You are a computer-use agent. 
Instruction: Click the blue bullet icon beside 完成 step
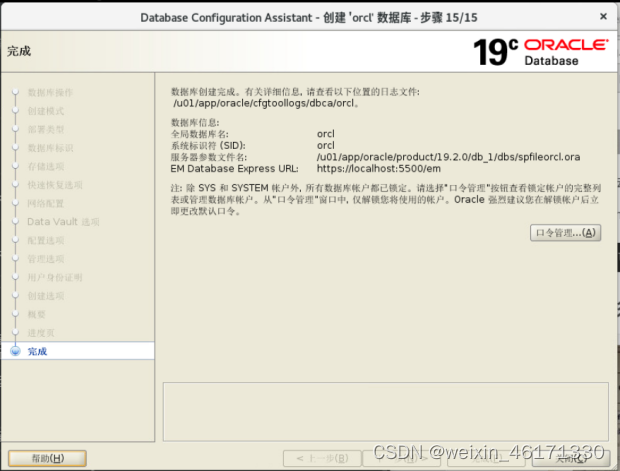[x=15, y=351]
